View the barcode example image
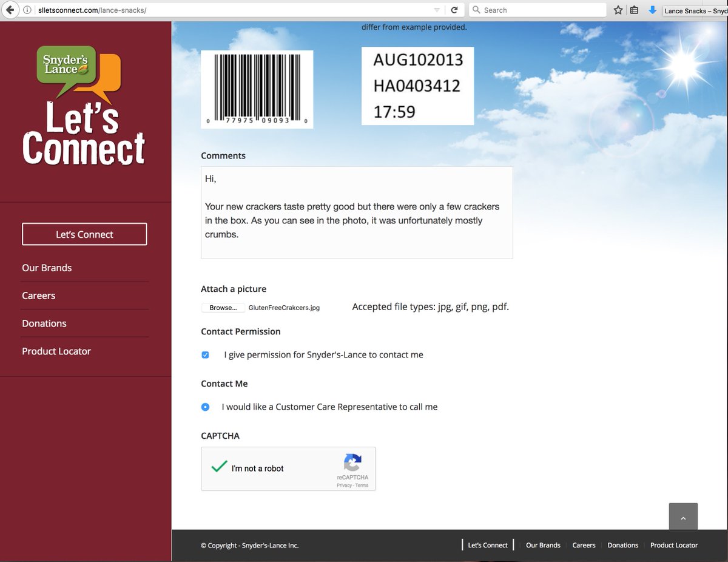The height and width of the screenshot is (562, 728). (x=257, y=89)
